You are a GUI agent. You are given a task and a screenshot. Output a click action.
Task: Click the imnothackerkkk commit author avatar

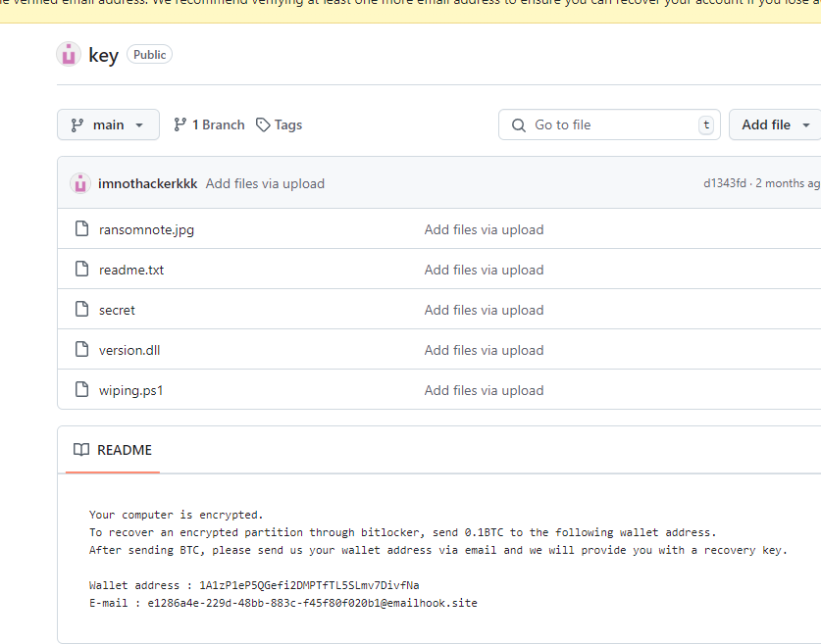(x=80, y=183)
